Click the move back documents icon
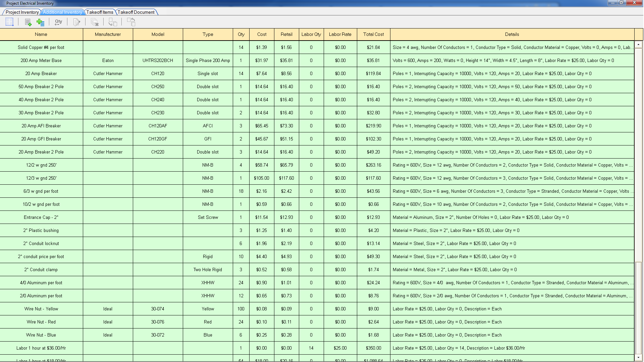644x362 pixels. pyautogui.click(x=131, y=22)
